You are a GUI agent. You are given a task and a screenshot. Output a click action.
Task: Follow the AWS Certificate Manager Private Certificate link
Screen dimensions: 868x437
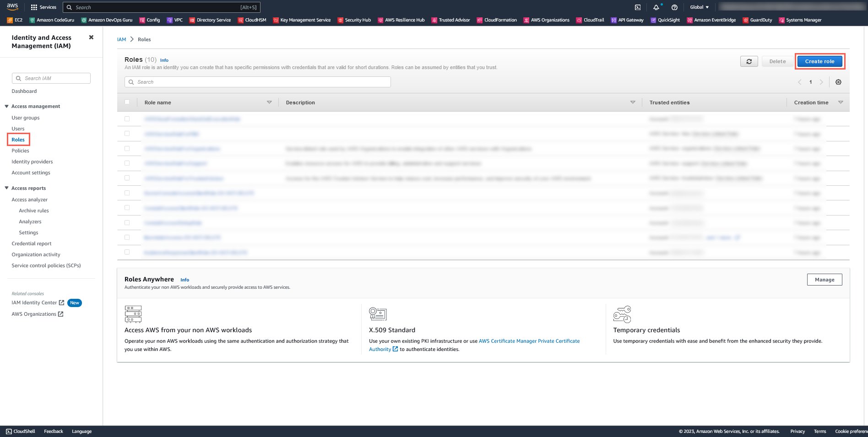pyautogui.click(x=529, y=341)
